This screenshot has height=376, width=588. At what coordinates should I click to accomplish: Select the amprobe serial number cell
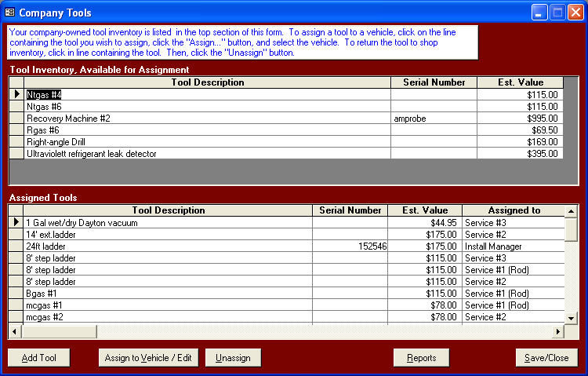click(434, 119)
